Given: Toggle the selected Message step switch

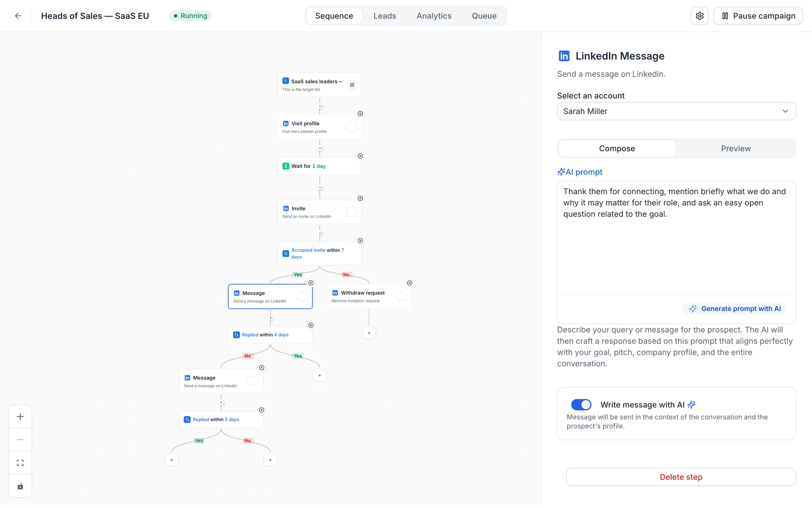Looking at the screenshot, I should (302, 297).
